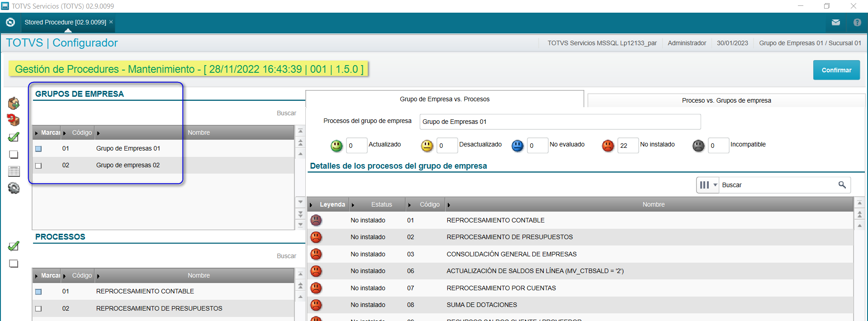The width and height of the screenshot is (868, 321).
Task: Open the column selector dropdown beside Buscar
Action: 708,185
